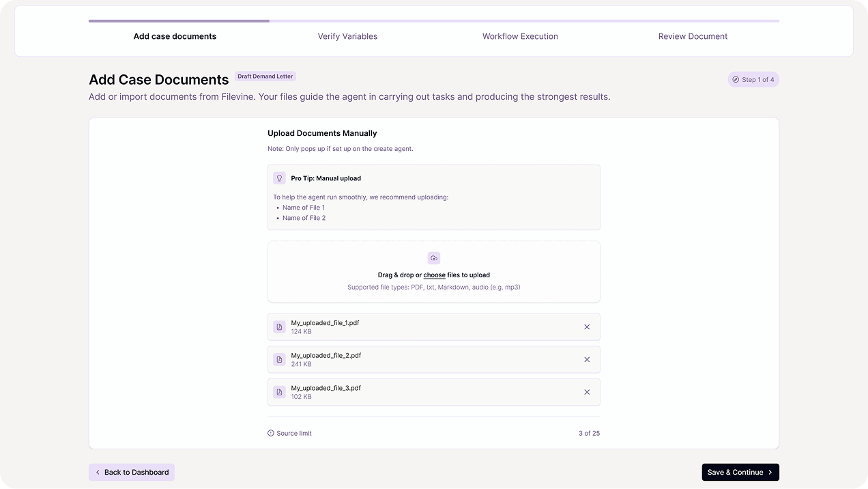
Task: Click the choose files link
Action: [434, 275]
